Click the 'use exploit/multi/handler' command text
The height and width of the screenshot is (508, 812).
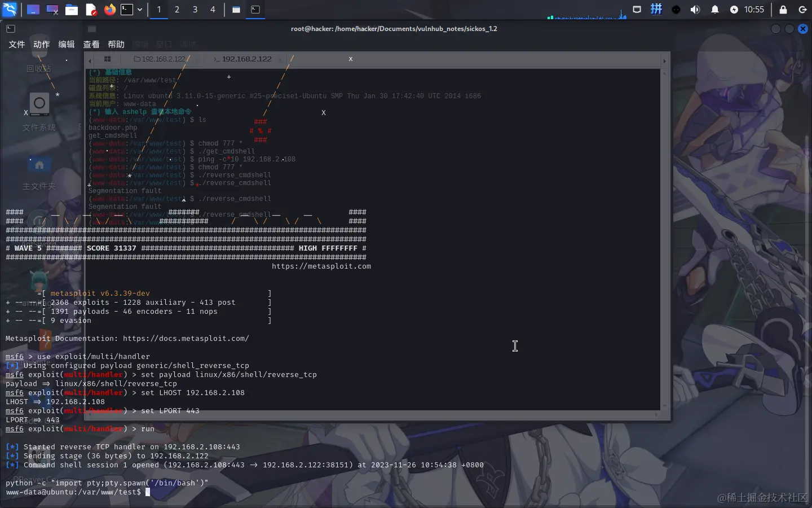point(94,357)
